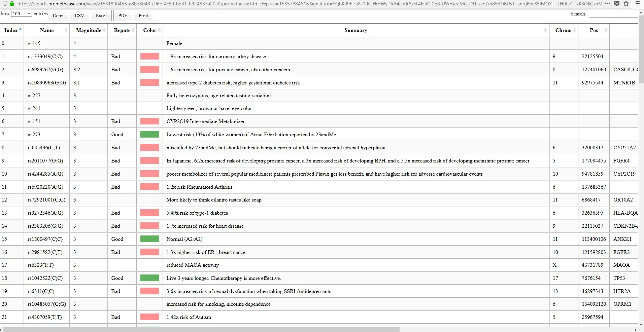The width and height of the screenshot is (644, 332).
Task: Export the report as PDF
Action: [x=123, y=15]
